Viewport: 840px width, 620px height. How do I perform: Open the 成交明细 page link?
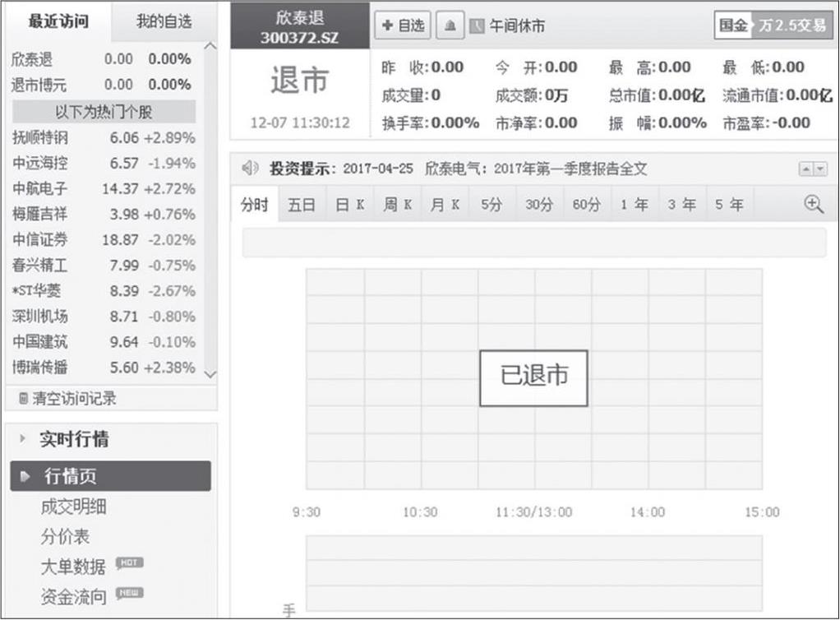[73, 507]
